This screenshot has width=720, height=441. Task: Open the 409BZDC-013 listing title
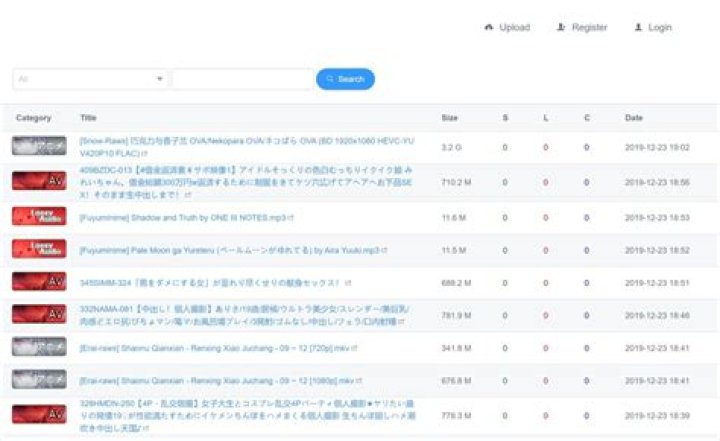246,182
